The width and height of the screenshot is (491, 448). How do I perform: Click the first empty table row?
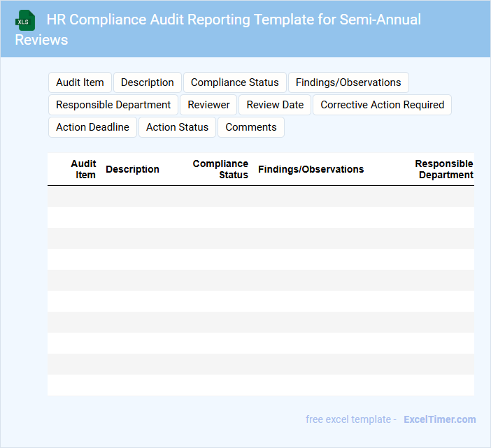[260, 196]
